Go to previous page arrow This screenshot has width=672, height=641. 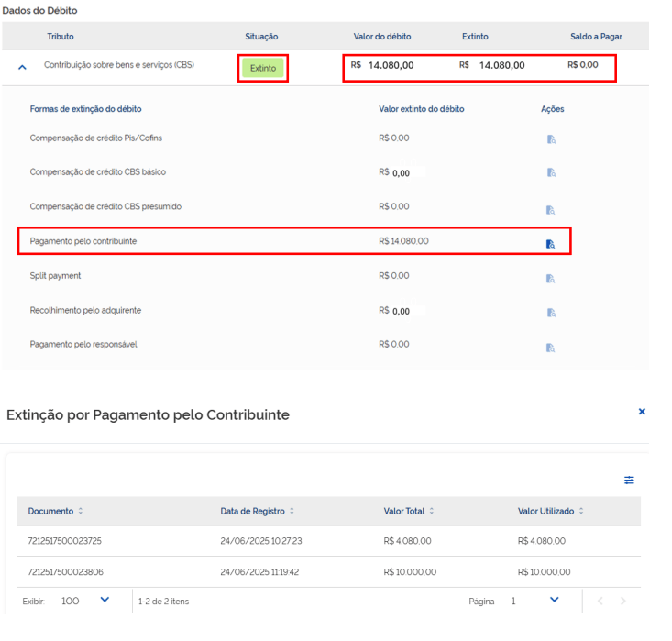coord(600,601)
